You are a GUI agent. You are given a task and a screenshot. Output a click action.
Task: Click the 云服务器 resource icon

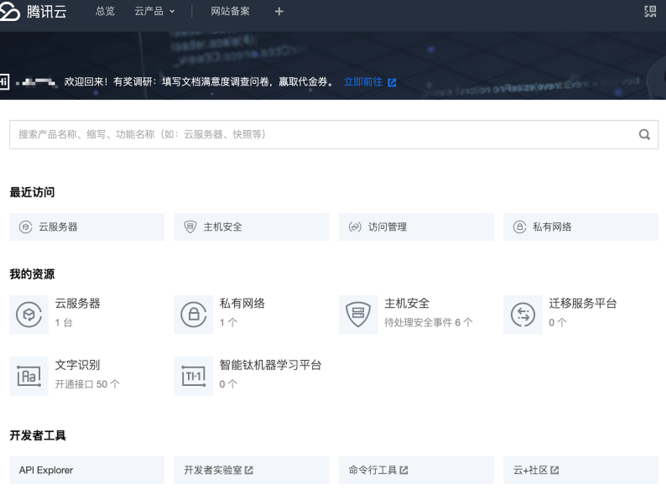[29, 314]
